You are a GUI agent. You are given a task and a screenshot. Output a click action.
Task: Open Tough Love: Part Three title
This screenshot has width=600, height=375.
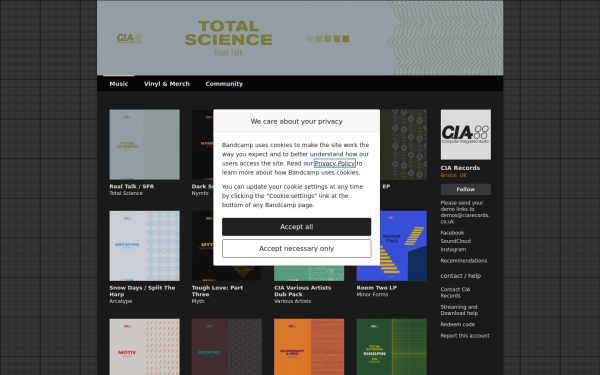point(217,291)
